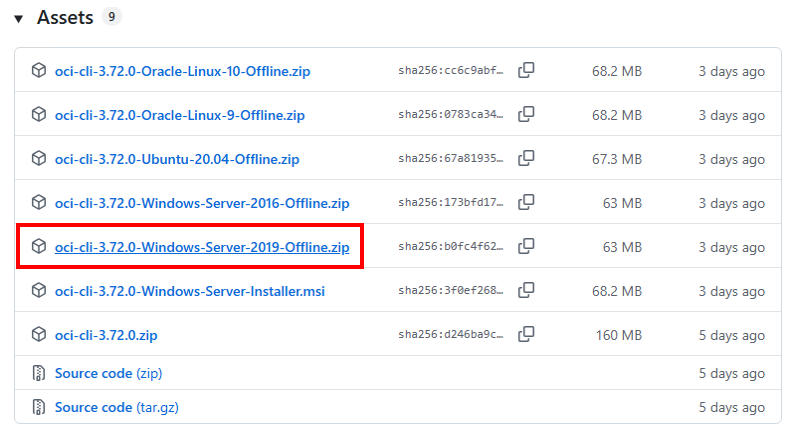Copy SHA256 of Windows-Server-2016 Offline zip

526,203
